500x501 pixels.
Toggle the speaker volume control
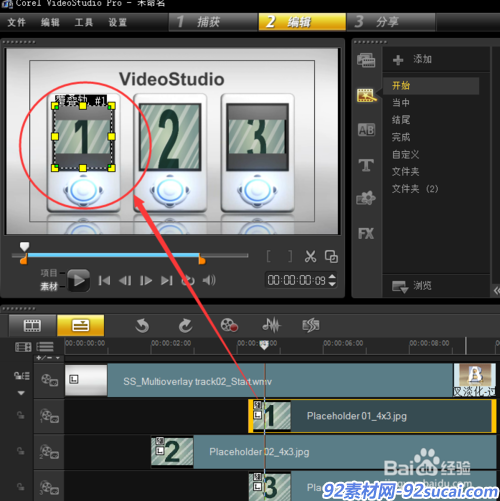[209, 280]
